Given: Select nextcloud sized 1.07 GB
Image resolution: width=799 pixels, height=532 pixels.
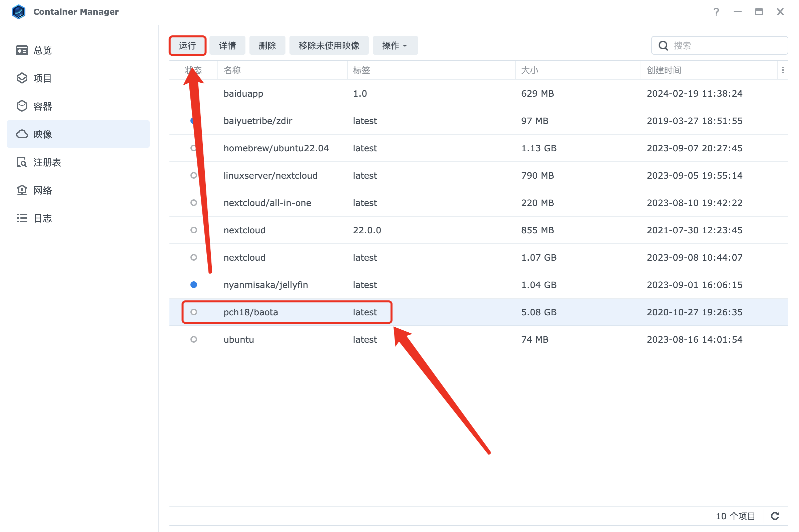Looking at the screenshot, I should (479, 257).
